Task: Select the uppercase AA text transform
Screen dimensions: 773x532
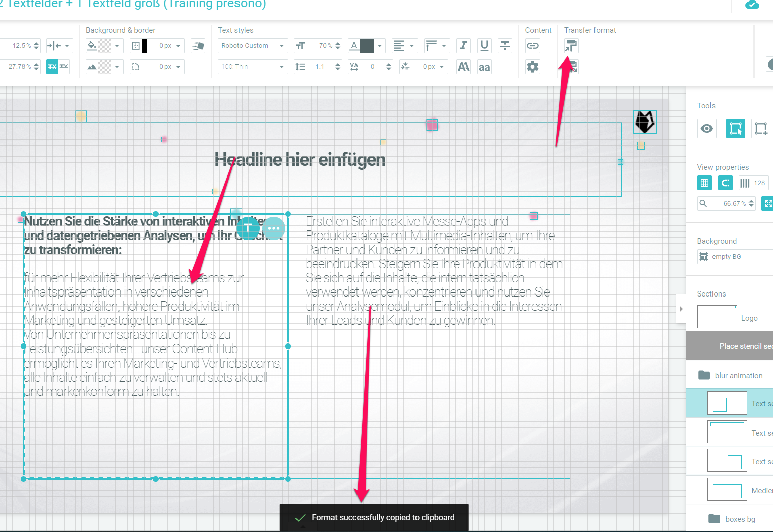Action: coord(463,67)
